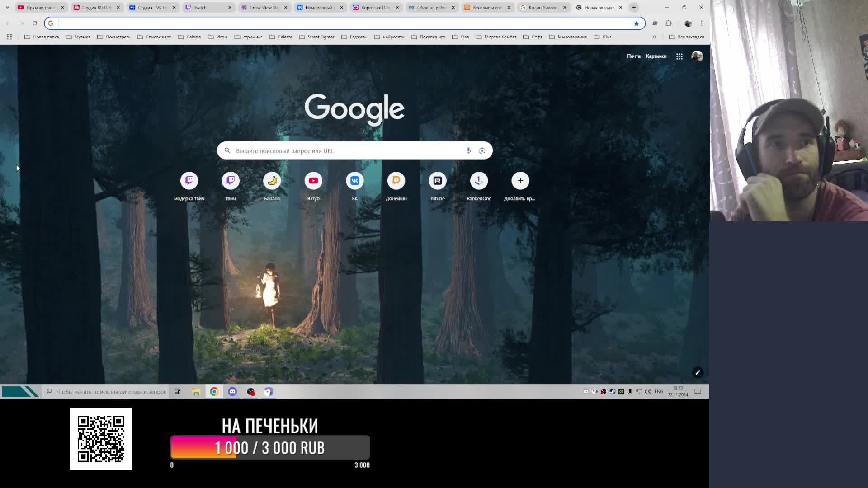Open the Банана shortcut tile

pyautogui.click(x=272, y=181)
